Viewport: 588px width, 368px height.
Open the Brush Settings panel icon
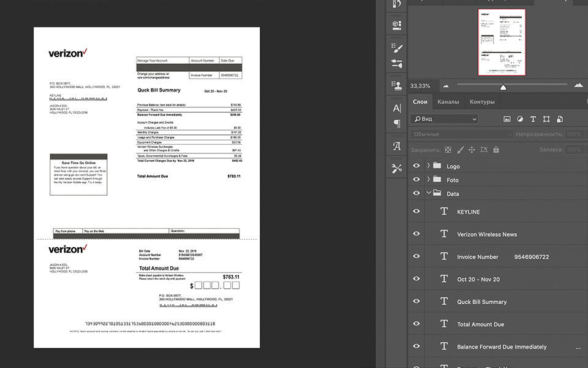pos(396,48)
